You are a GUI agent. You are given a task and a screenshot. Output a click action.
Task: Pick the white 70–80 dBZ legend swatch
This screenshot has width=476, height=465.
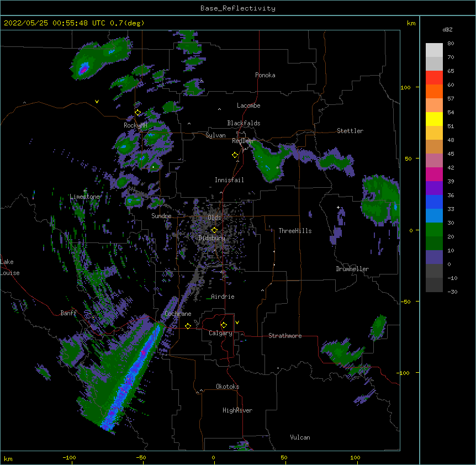434,50
